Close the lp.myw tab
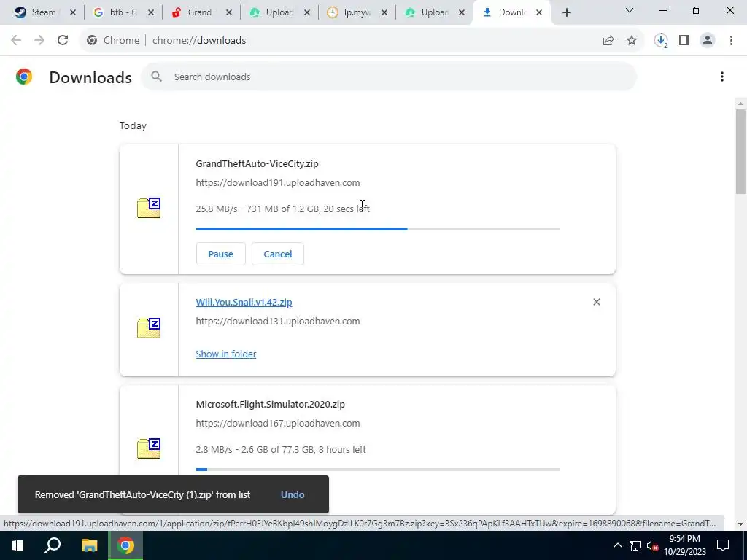 (x=384, y=12)
